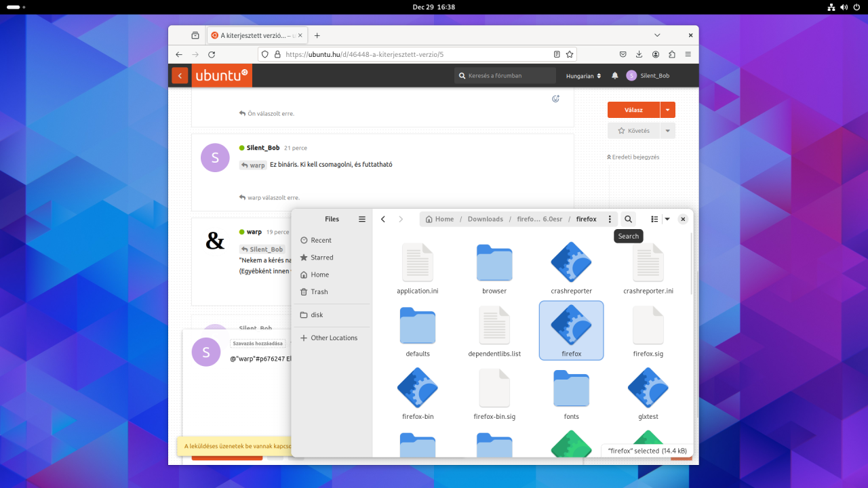Select the fonts folder
Screen dimensions: 868x488
[571, 388]
